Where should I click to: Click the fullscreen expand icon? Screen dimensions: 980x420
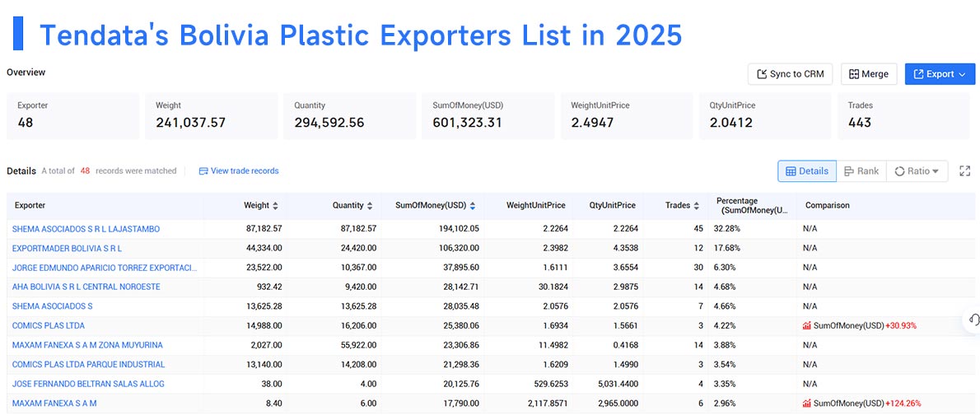(x=965, y=171)
